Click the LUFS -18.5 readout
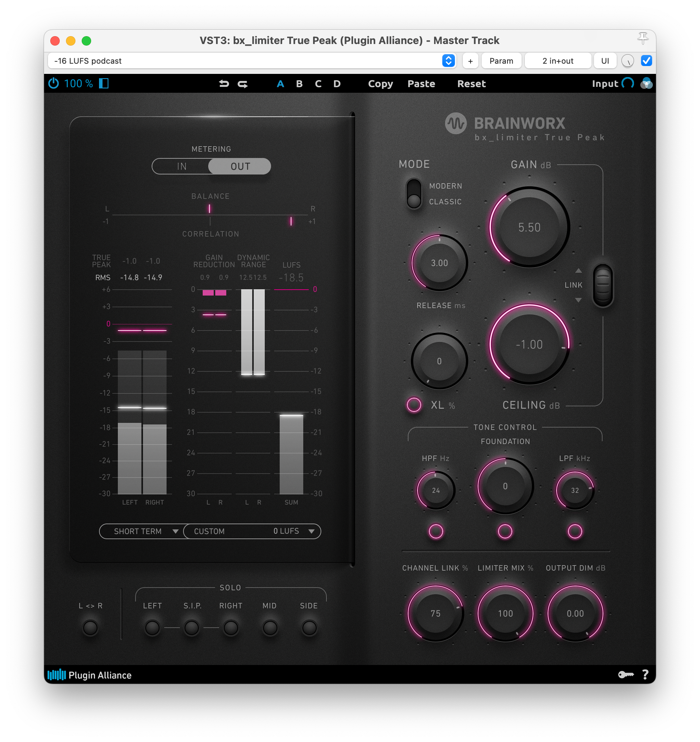The width and height of the screenshot is (700, 742). click(291, 278)
